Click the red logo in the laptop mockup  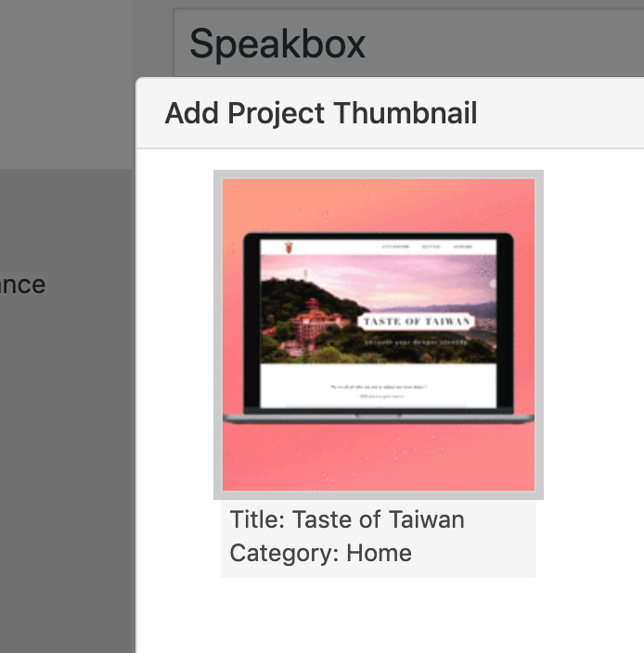pos(290,247)
